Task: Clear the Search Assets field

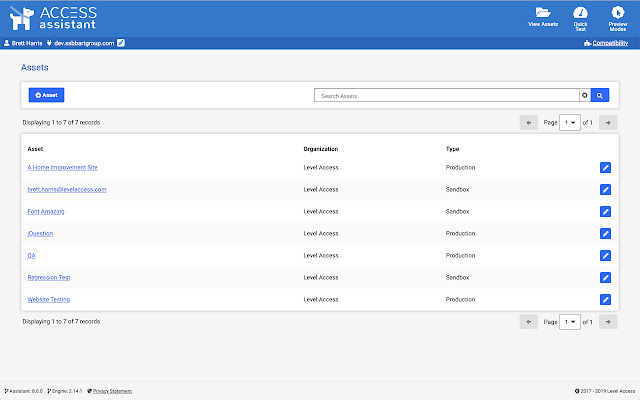Action: click(x=584, y=95)
